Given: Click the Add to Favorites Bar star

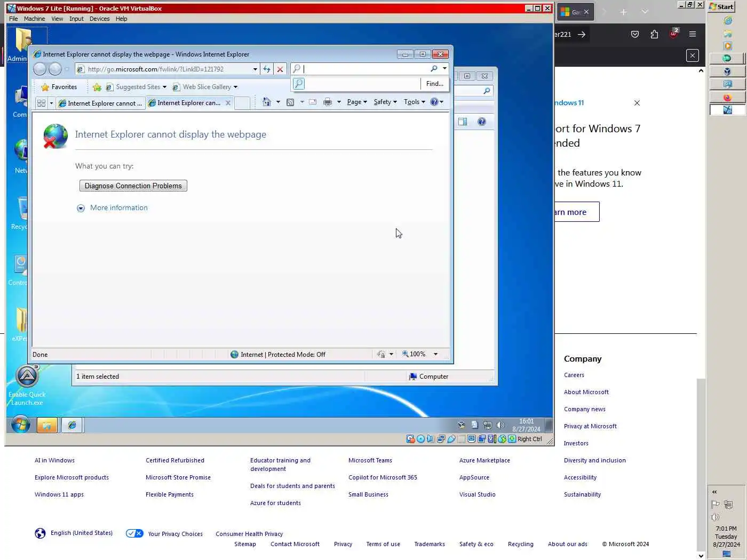Looking at the screenshot, I should coord(97,87).
